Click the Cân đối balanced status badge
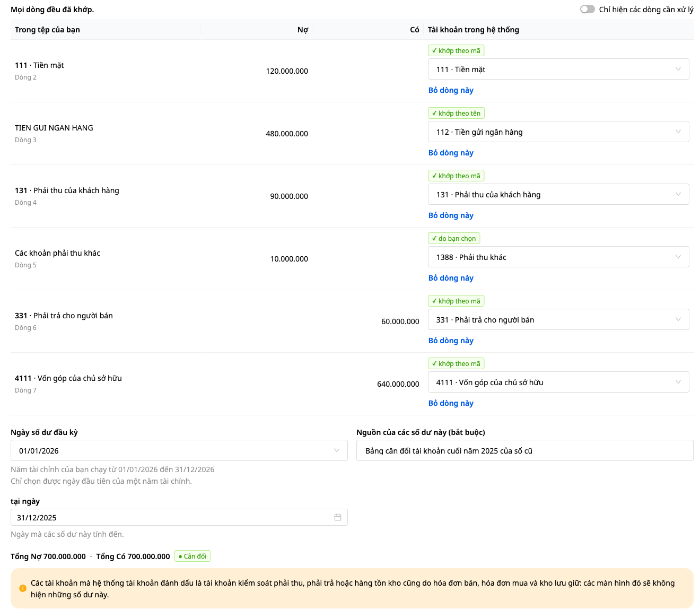 click(192, 556)
